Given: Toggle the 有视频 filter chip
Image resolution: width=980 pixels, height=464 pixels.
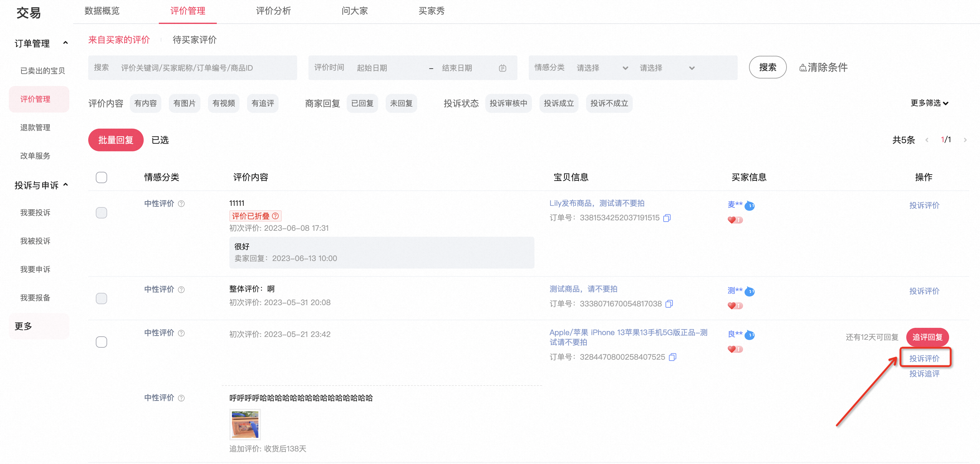Looking at the screenshot, I should pos(224,103).
